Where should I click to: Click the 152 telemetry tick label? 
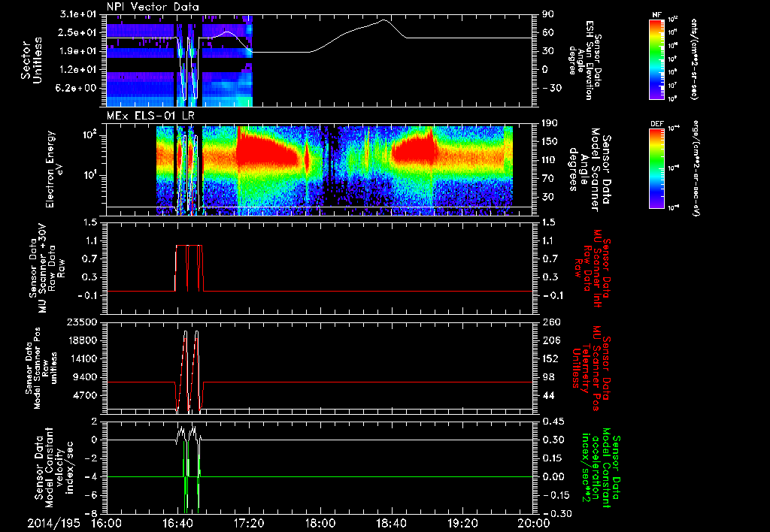[x=551, y=358]
